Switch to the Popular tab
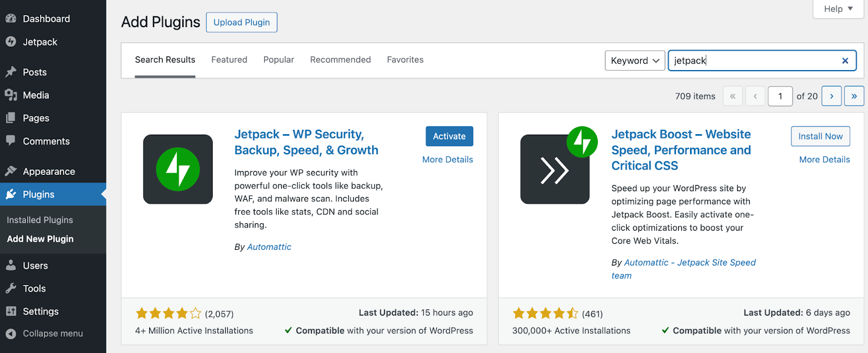 click(278, 60)
